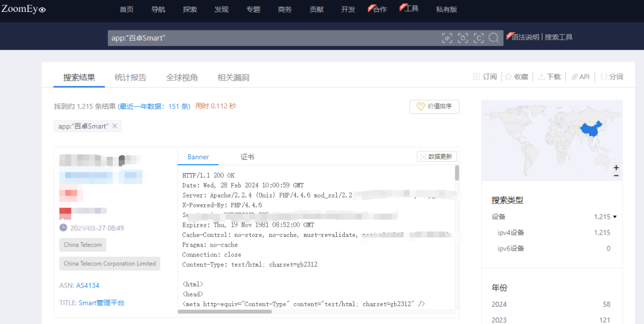The image size is (644, 324).
Task: Click the 设备 search type label
Action: 498,217
